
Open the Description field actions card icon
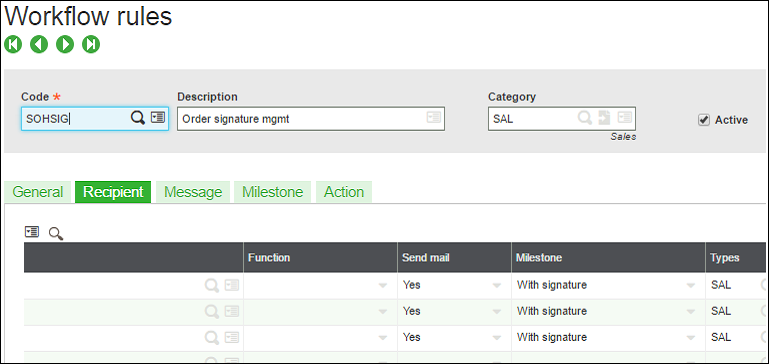tap(434, 118)
